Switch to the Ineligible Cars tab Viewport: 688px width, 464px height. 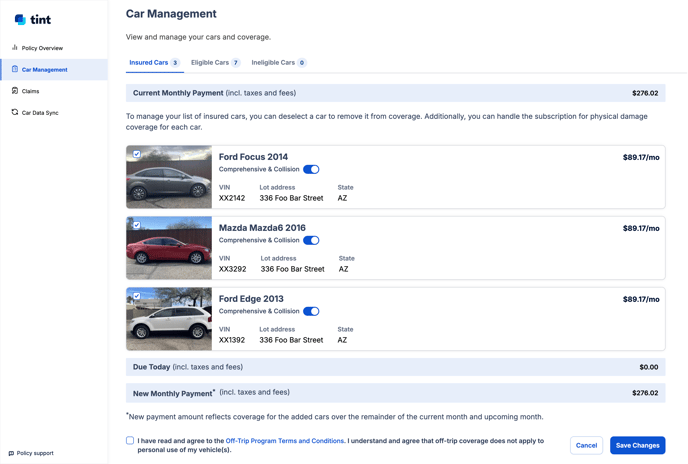(279, 63)
